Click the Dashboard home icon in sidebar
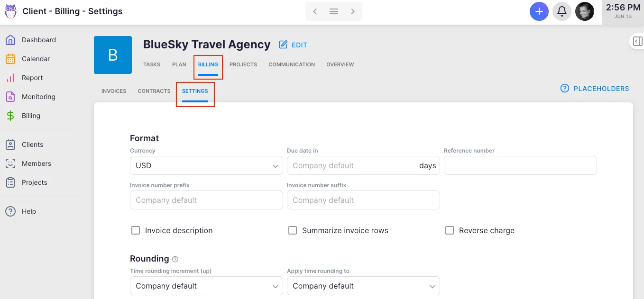 coord(10,40)
